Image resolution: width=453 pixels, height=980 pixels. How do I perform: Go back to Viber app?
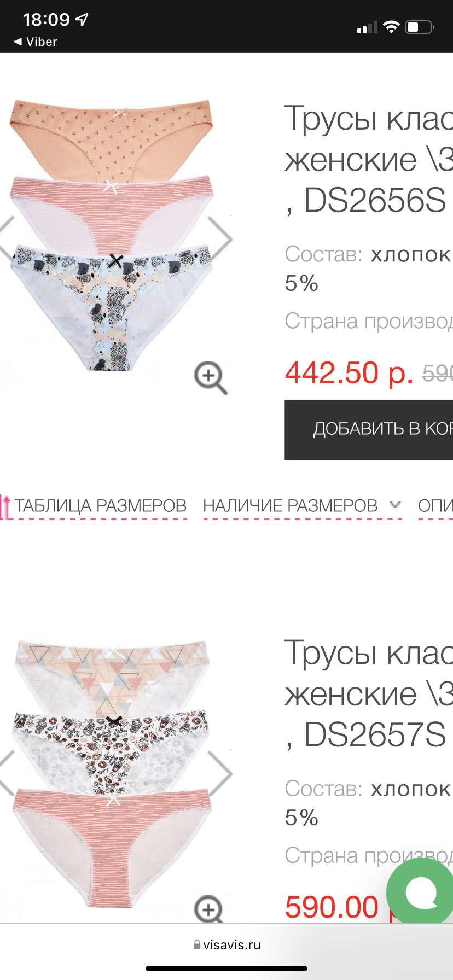[x=36, y=42]
